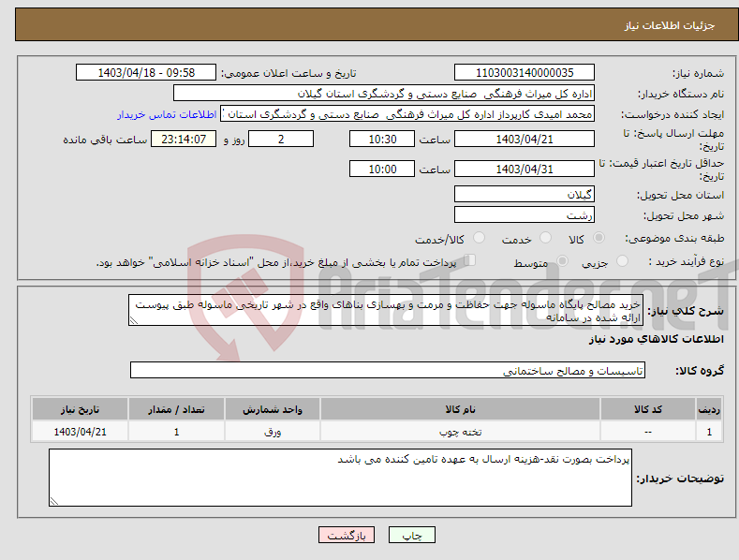Open the اطلاعات تماس خریدار link
Image resolution: width=739 pixels, height=560 pixels.
[x=167, y=114]
